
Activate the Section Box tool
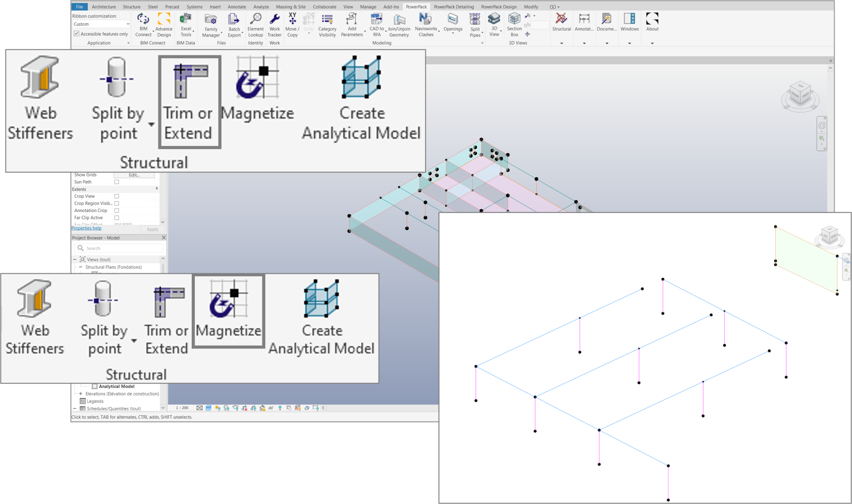[x=514, y=25]
